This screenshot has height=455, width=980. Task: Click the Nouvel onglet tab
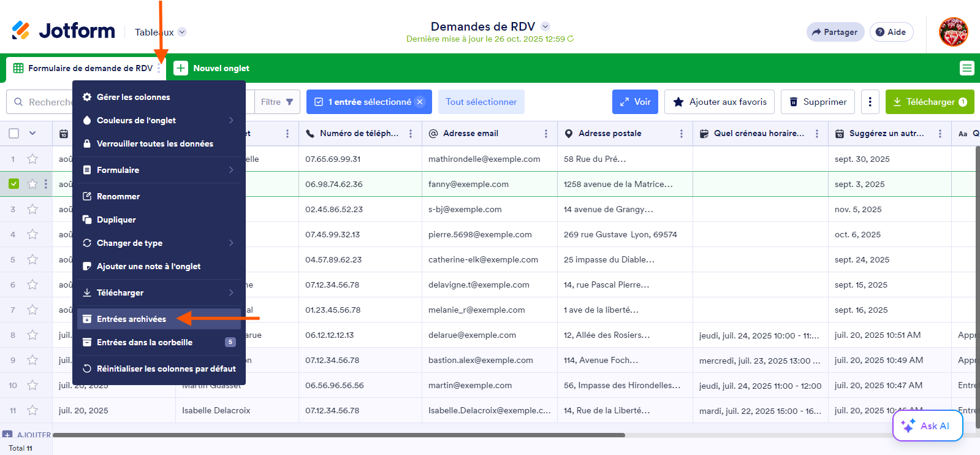tap(212, 68)
